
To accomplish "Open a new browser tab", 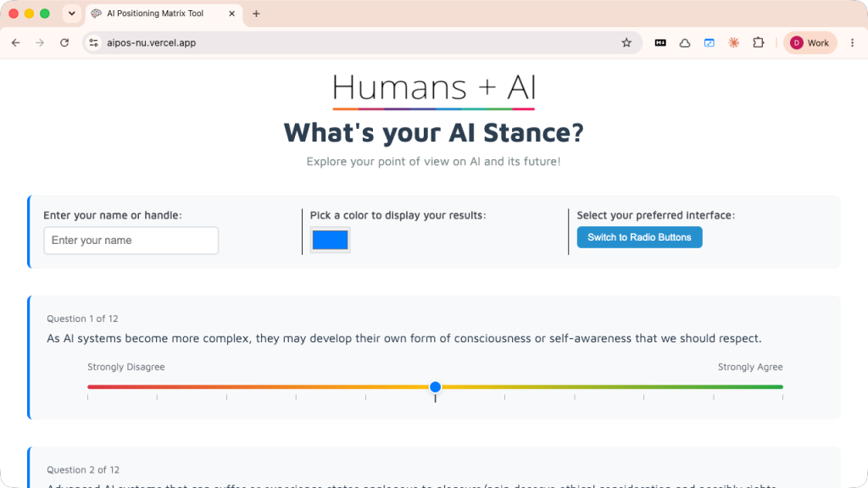I will [256, 14].
